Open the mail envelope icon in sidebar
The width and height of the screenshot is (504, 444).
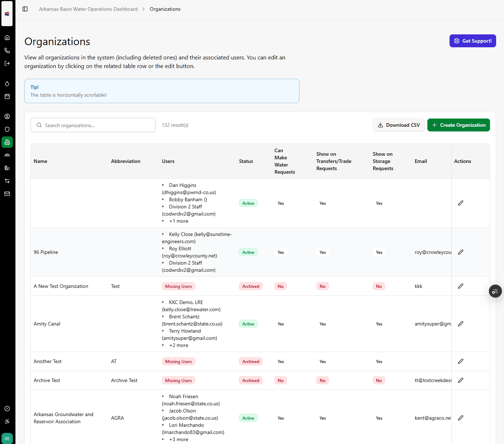coord(7,194)
